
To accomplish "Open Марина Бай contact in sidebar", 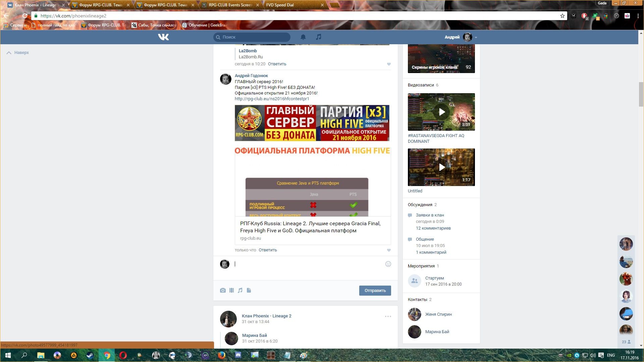I will pyautogui.click(x=437, y=332).
